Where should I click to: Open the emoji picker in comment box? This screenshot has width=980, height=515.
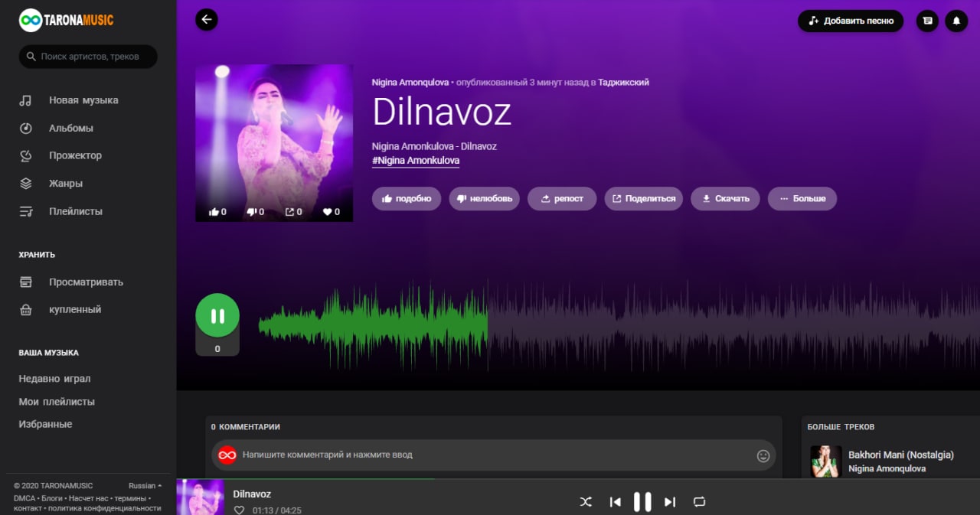(x=763, y=455)
